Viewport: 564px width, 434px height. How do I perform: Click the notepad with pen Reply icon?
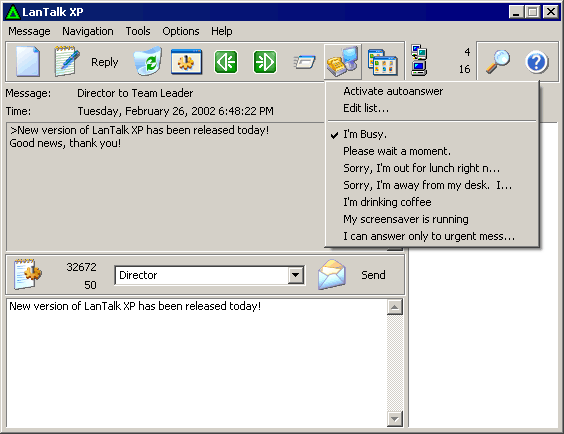[67, 61]
